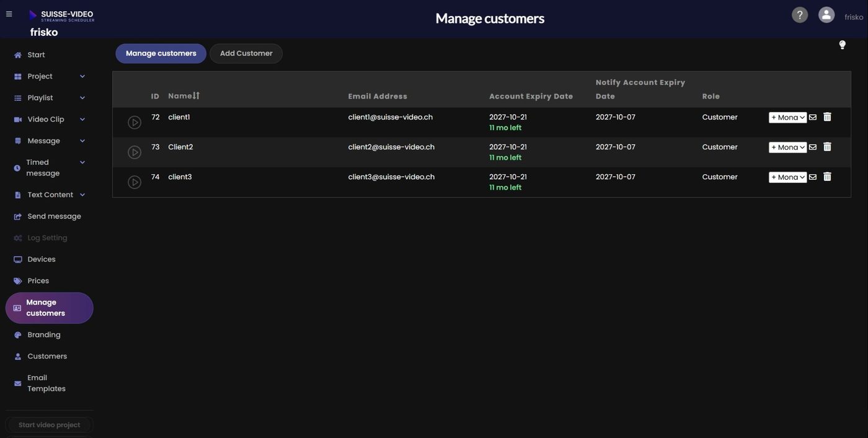Expand the Message menu chevron
The image size is (868, 438).
(82, 141)
